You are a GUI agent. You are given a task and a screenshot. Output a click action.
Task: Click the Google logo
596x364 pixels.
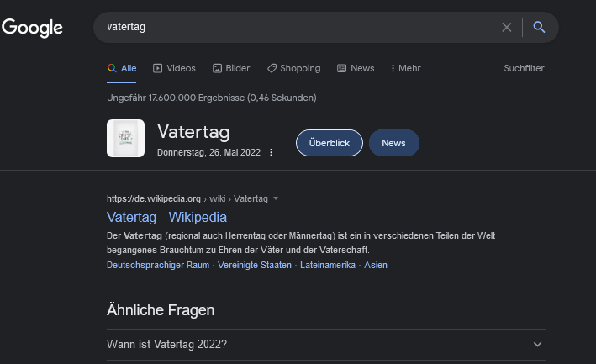[32, 28]
